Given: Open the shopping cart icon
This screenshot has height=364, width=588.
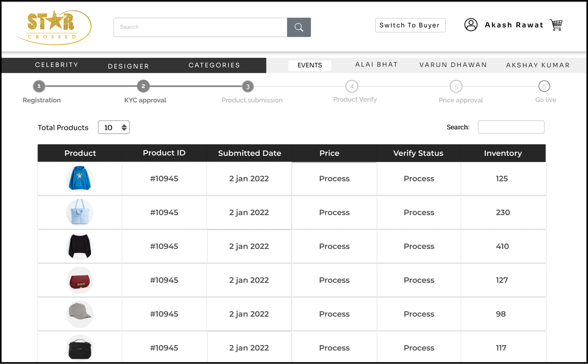Looking at the screenshot, I should coord(556,25).
